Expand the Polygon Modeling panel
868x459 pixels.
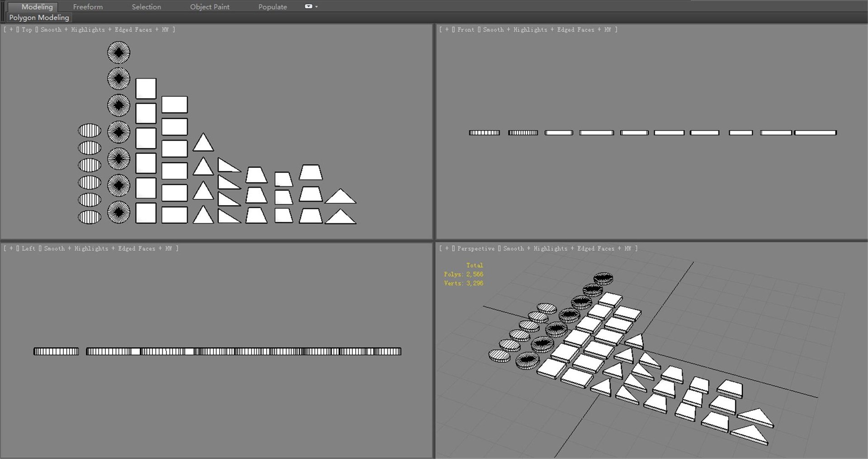pyautogui.click(x=39, y=18)
